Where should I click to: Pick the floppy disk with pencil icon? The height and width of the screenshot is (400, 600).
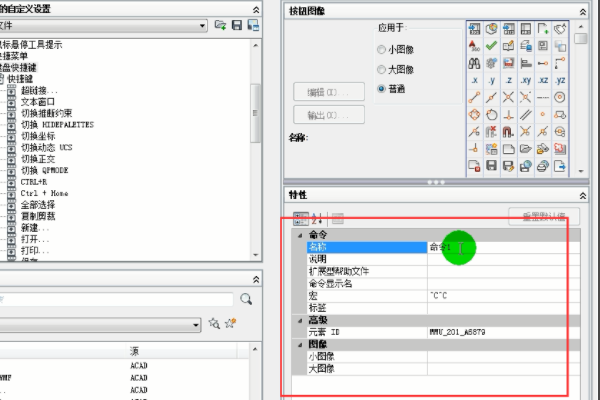point(509,166)
